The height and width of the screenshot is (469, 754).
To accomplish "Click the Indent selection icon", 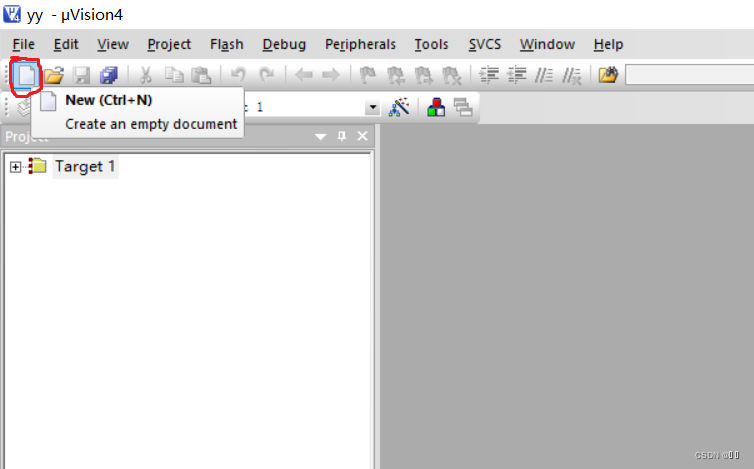I will point(489,75).
